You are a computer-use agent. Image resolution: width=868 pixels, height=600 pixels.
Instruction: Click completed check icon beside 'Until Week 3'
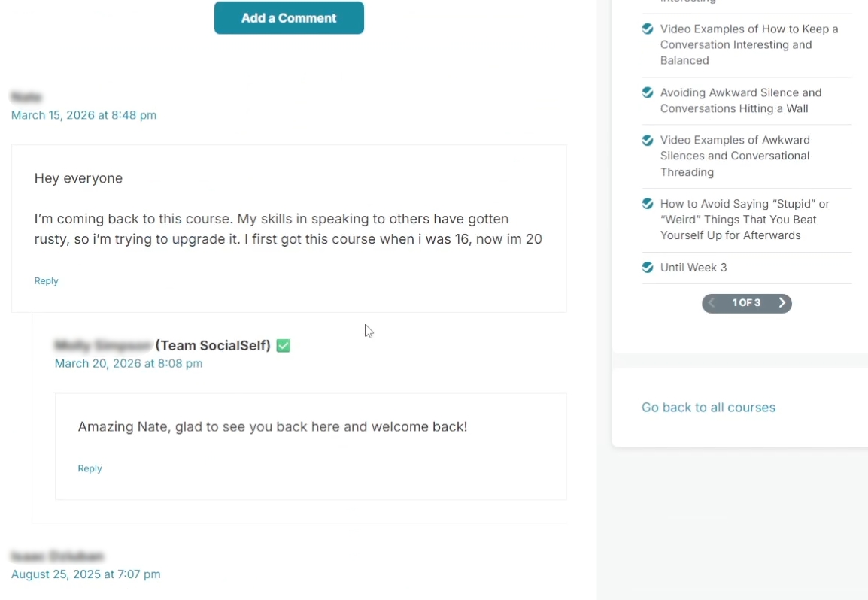click(x=647, y=268)
